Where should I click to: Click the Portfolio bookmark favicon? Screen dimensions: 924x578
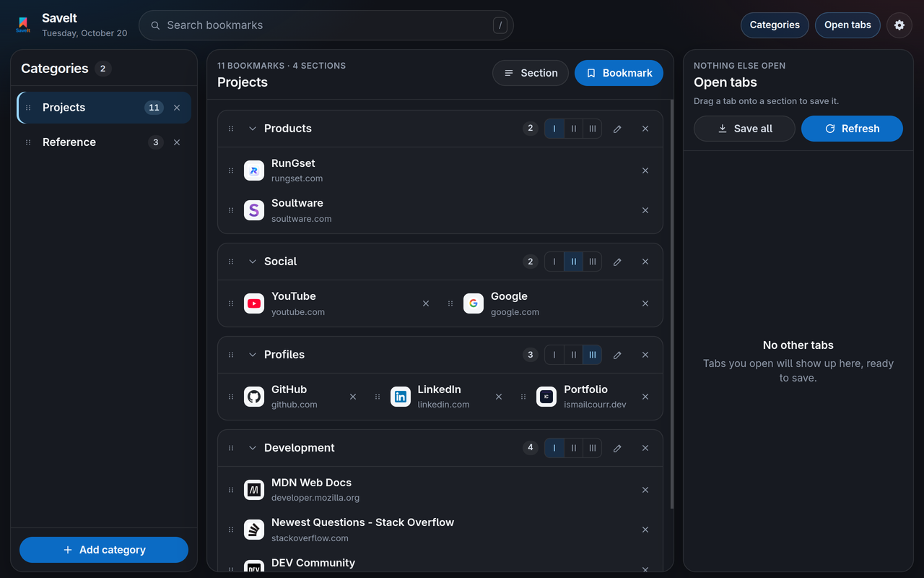546,397
